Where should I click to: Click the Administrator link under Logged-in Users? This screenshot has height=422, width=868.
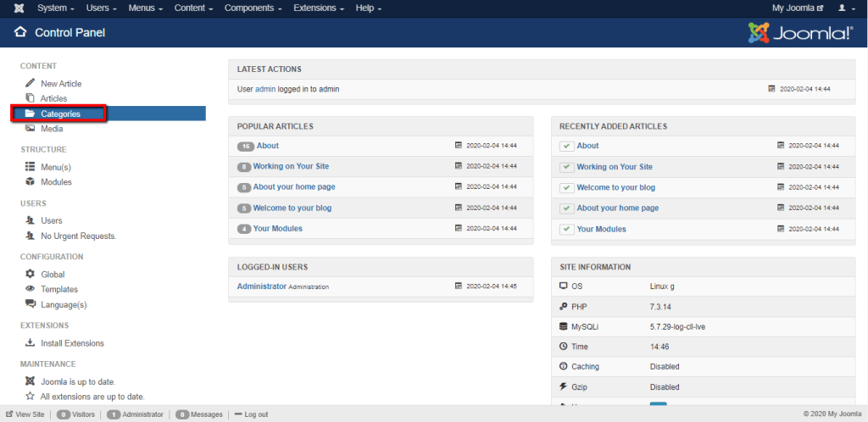262,286
